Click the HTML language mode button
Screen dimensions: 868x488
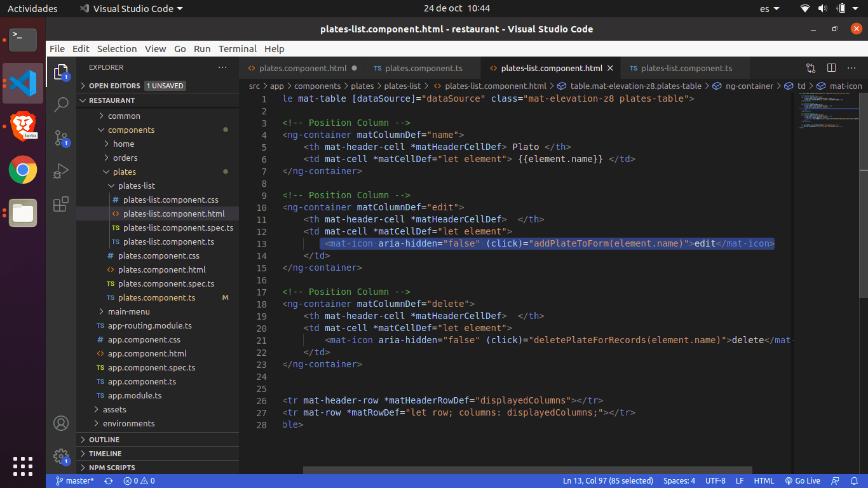pyautogui.click(x=764, y=481)
